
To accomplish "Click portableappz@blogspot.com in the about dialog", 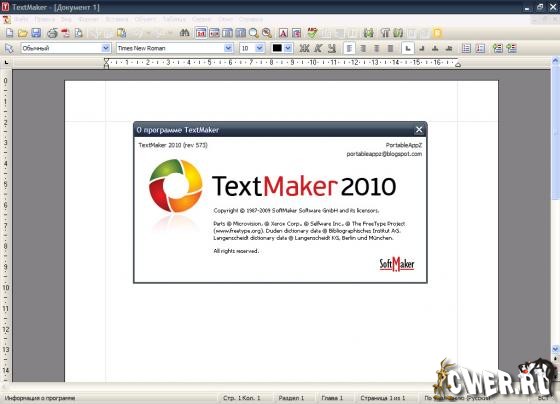I will point(384,154).
